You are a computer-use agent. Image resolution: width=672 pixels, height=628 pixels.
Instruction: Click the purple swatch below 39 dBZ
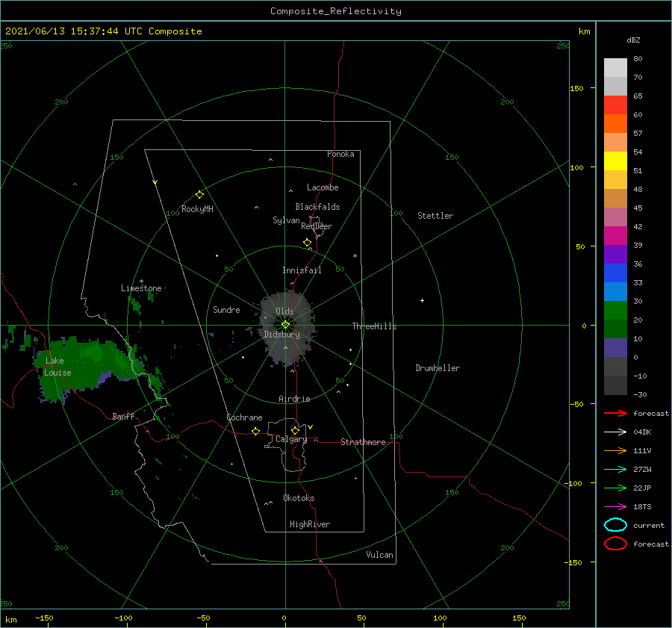click(x=615, y=254)
